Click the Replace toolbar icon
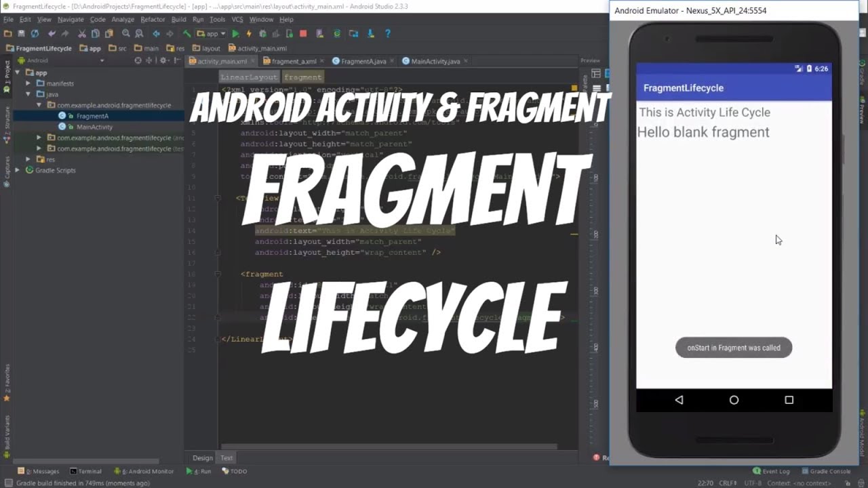 click(139, 33)
